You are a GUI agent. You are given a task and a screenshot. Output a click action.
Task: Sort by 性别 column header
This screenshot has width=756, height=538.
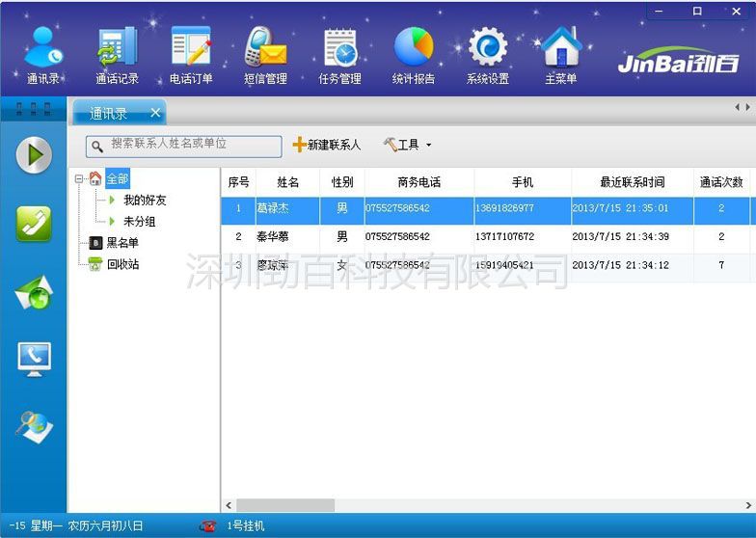point(342,182)
